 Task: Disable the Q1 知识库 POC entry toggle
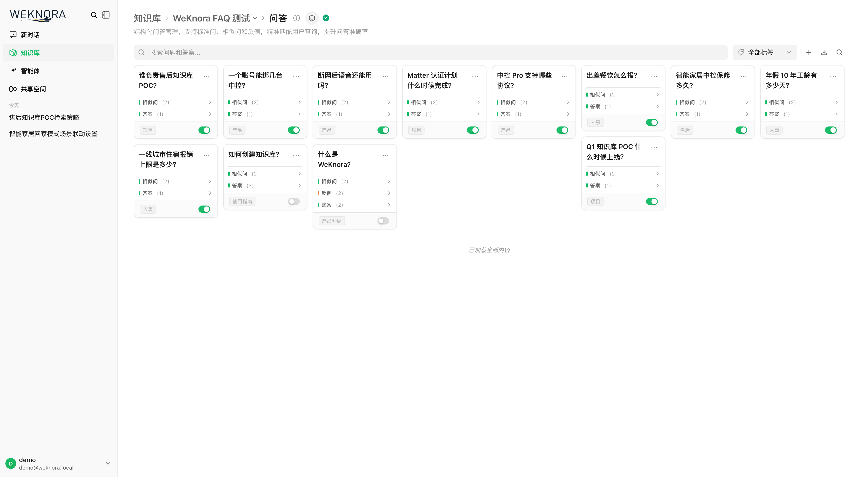coord(652,202)
